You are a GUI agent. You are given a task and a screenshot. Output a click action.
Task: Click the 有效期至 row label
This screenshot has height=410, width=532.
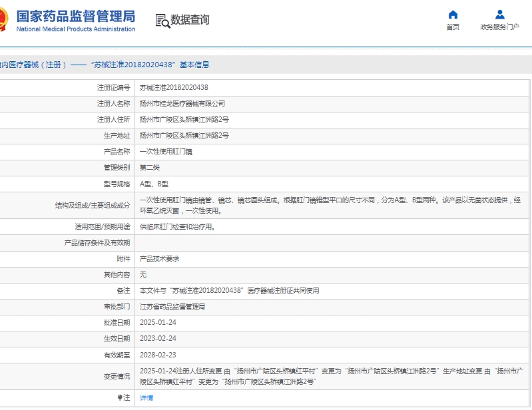(x=117, y=355)
